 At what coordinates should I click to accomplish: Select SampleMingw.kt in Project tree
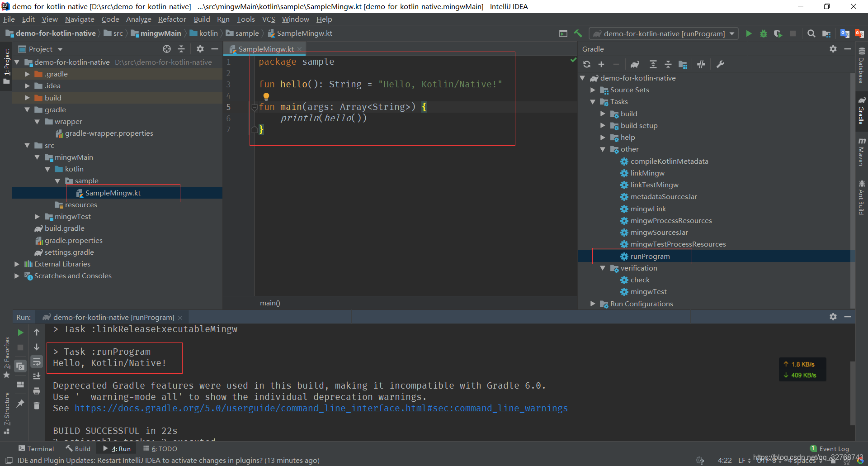tap(113, 193)
